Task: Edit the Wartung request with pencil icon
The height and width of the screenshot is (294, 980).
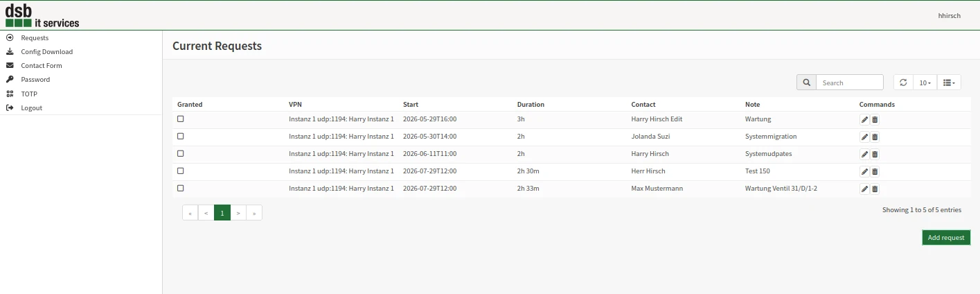Action: [864, 120]
